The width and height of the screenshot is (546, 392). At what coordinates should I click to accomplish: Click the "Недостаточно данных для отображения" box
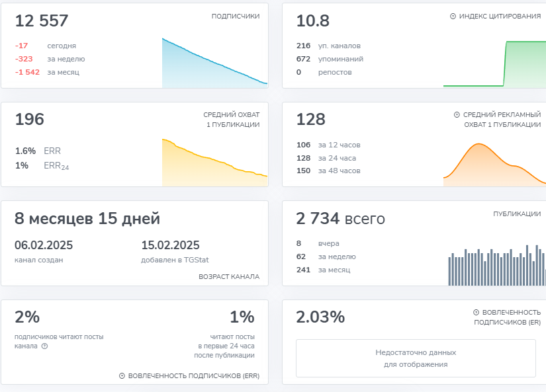416,358
